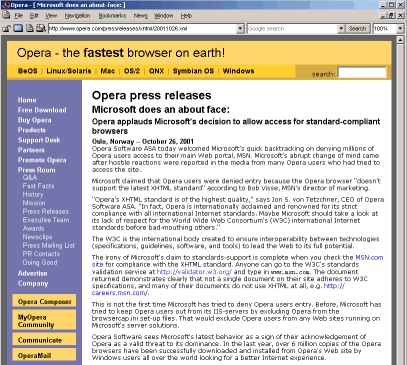Viewport: 407px width, 365px height.
Task: Open the OS/2 platform link
Action: [132, 71]
